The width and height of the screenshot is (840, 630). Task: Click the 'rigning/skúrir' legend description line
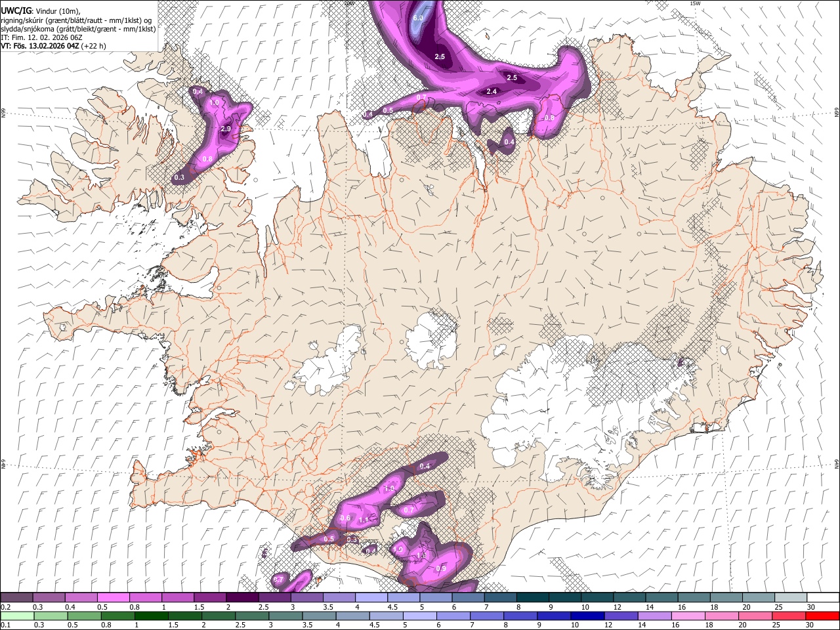tap(77, 20)
